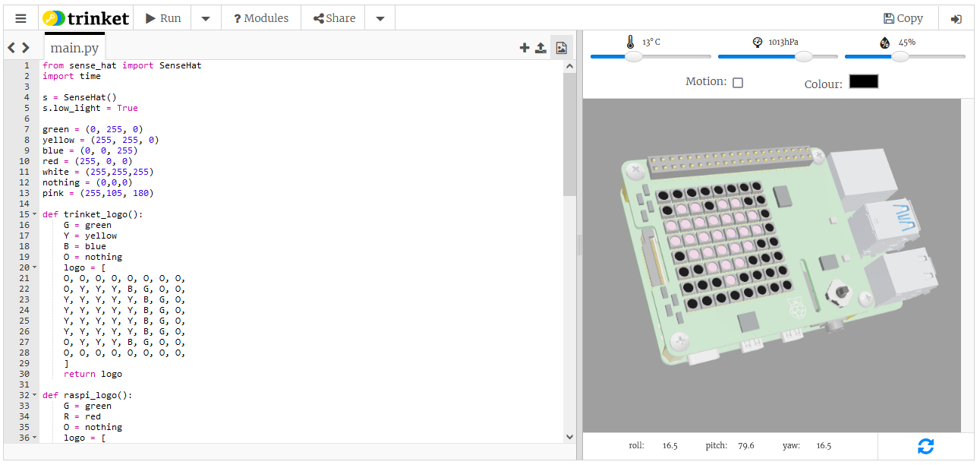Viewport: 980px width, 465px height.
Task: Open the Modules menu
Action: coord(260,18)
